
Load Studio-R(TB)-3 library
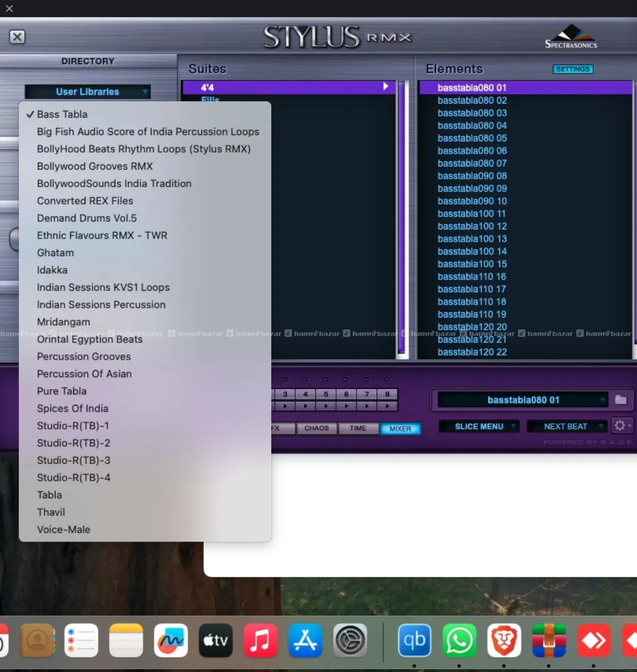pyautogui.click(x=145, y=460)
